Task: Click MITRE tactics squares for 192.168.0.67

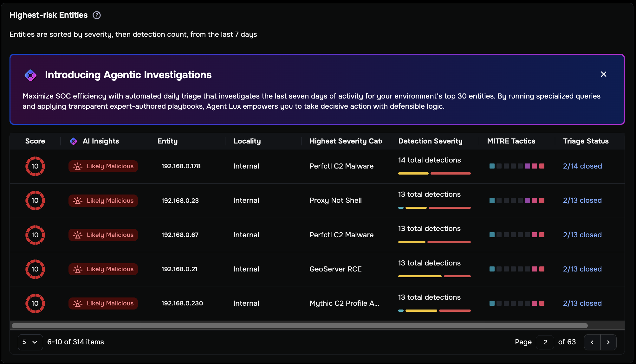Action: (517, 235)
